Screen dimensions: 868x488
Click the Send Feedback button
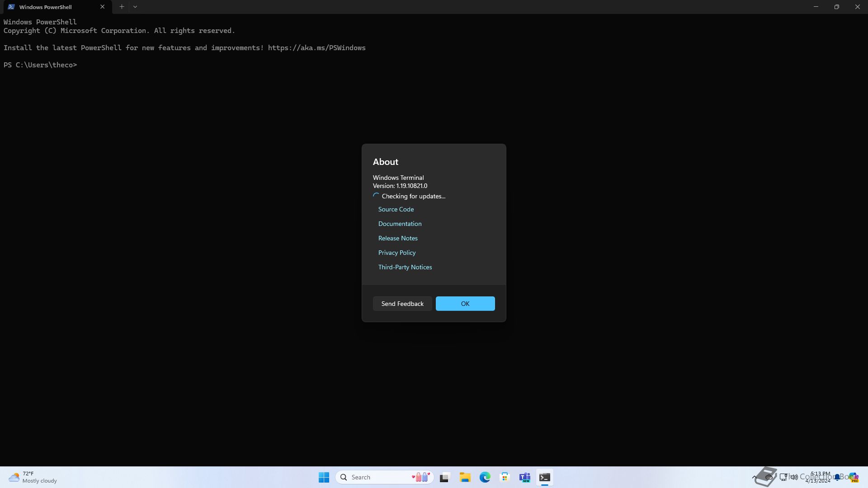click(402, 304)
